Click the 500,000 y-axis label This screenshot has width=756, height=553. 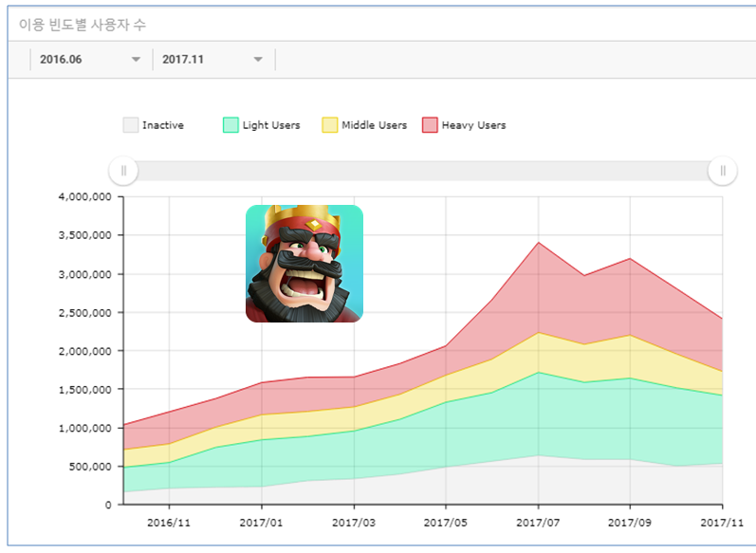[x=91, y=467]
